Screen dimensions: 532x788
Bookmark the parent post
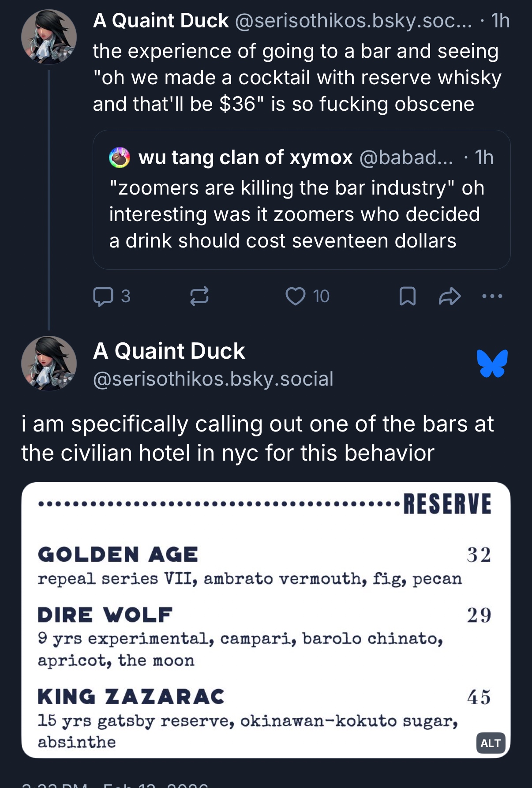point(407,296)
